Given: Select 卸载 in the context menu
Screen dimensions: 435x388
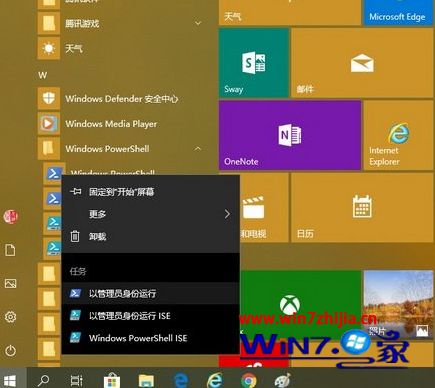Looking at the screenshot, I should pyautogui.click(x=151, y=236).
